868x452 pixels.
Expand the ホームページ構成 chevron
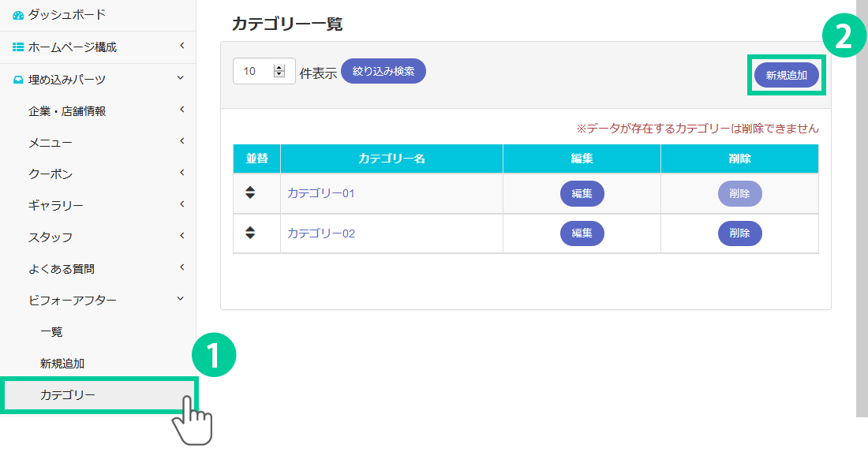click(x=181, y=47)
